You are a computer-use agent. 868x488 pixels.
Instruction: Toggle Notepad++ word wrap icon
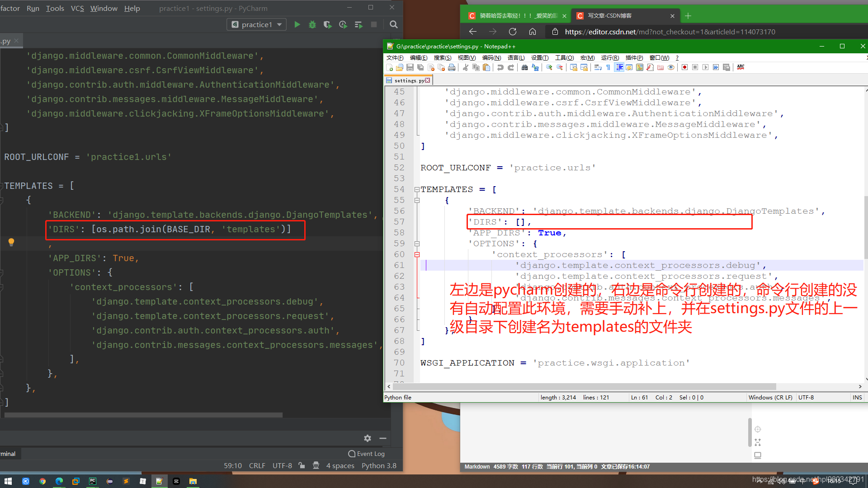598,67
